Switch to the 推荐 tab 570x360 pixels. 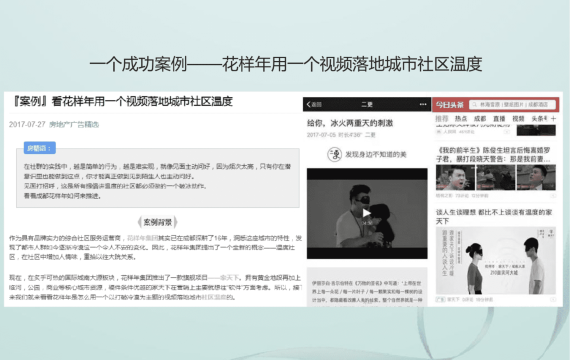[x=442, y=119]
